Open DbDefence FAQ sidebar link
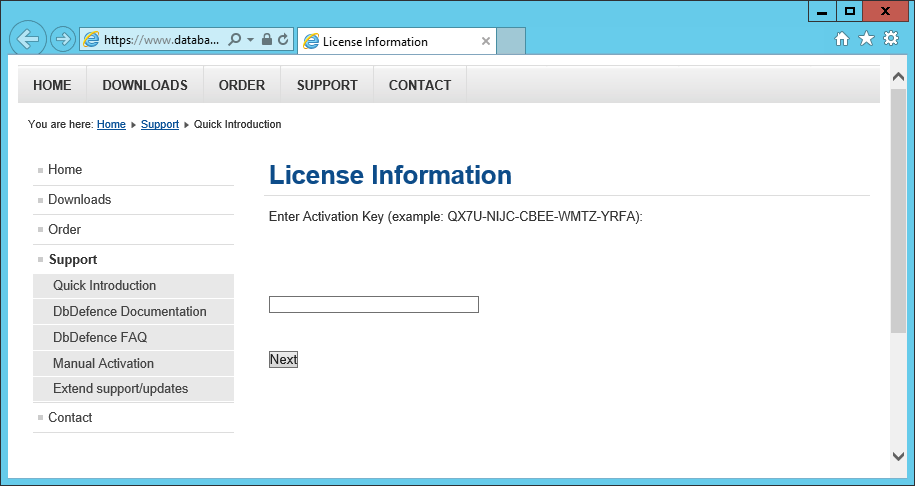This screenshot has width=915, height=486. click(x=100, y=337)
